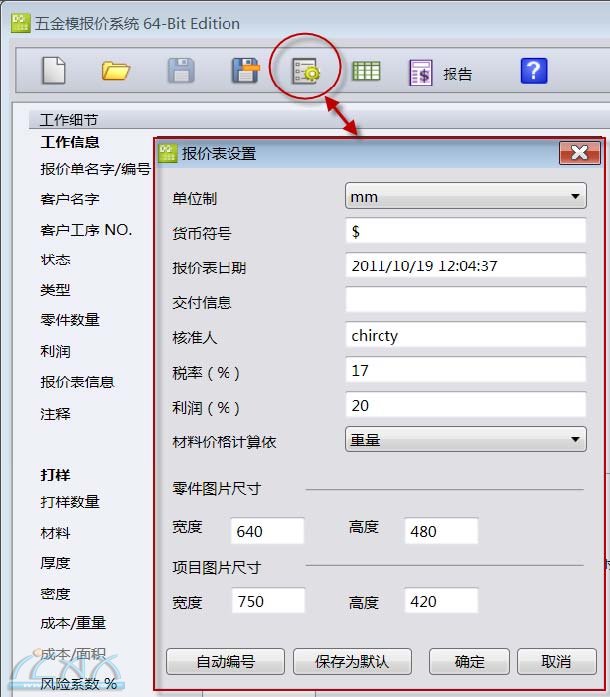The image size is (610, 697).
Task: Open an existing quotation folder icon
Action: (x=116, y=71)
